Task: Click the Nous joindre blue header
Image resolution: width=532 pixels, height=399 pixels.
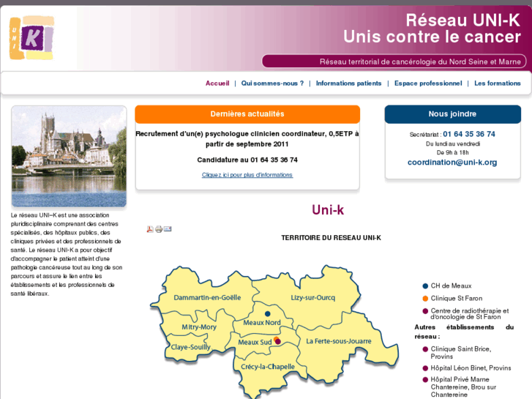Action: (x=453, y=114)
